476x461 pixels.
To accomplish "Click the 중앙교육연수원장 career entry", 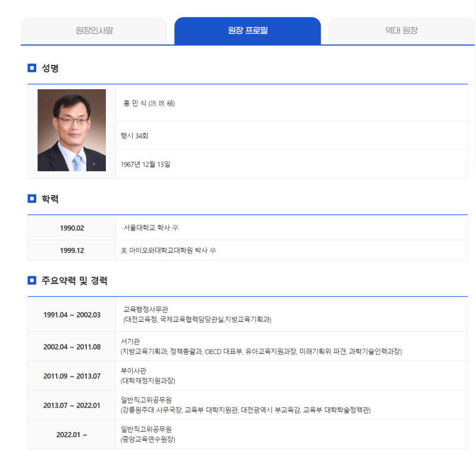I will pyautogui.click(x=149, y=440).
